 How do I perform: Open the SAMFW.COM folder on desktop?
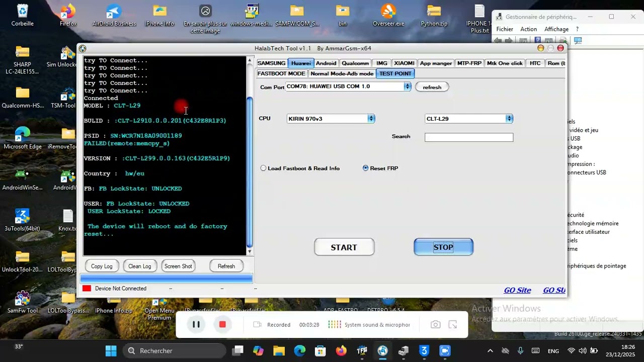click(x=297, y=15)
